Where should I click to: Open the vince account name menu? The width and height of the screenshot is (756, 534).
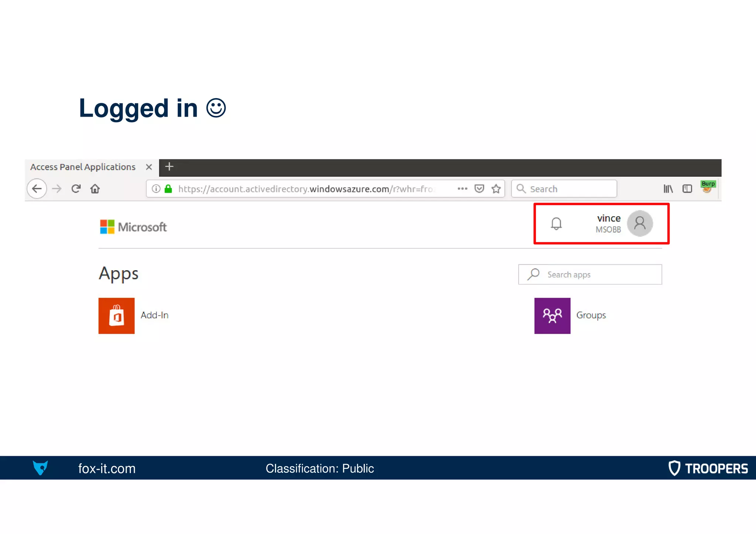pos(609,218)
